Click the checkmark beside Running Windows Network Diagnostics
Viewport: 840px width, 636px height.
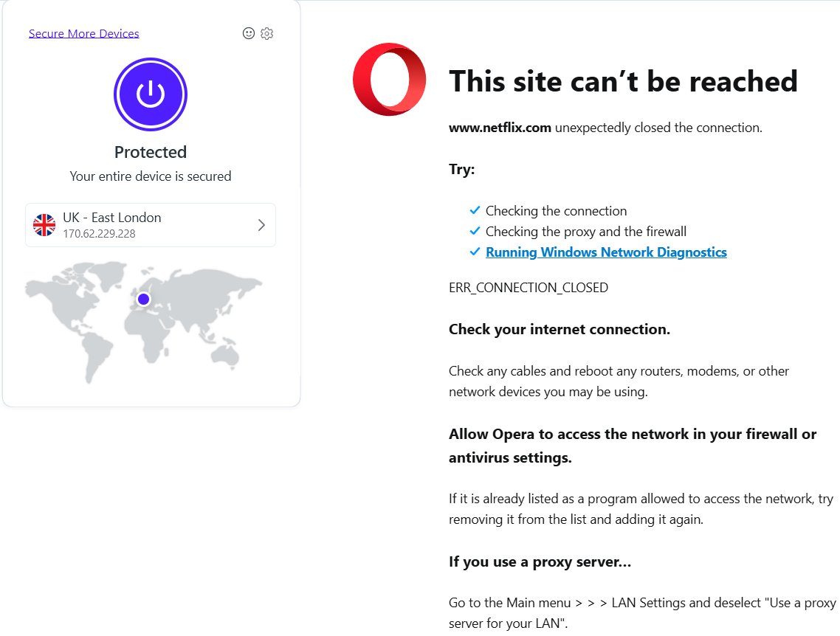[x=475, y=251]
